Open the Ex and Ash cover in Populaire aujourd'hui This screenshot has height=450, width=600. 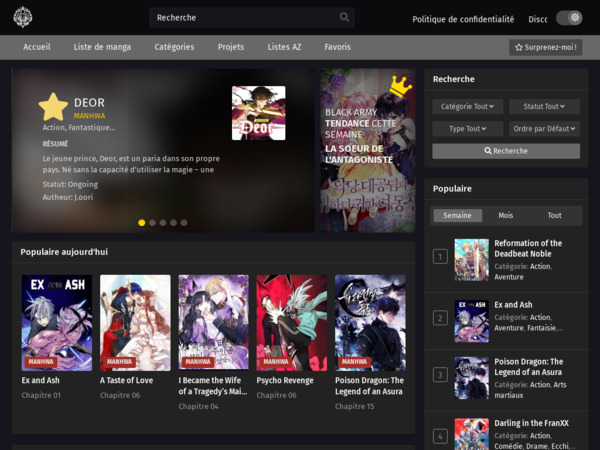pyautogui.click(x=57, y=323)
